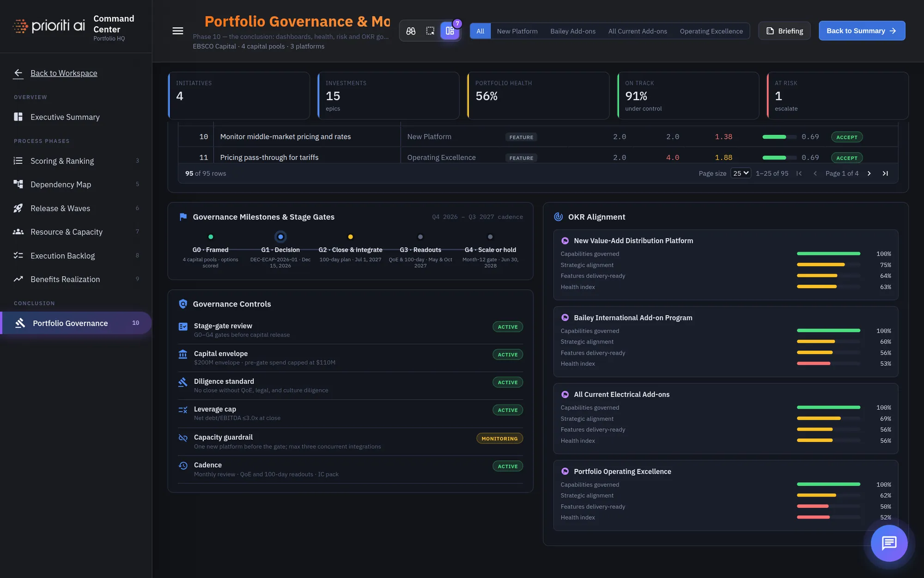Open Scoring & Ranking phase

[x=76, y=161]
